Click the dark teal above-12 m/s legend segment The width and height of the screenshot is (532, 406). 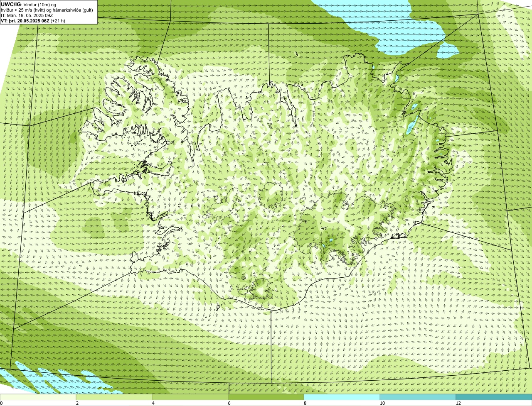(494, 397)
